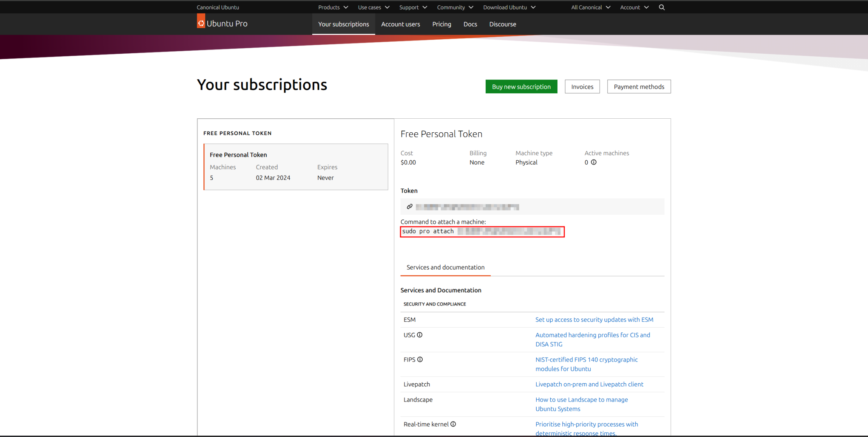Viewport: 868px width, 437px height.
Task: Open the All Canonical dropdown
Action: coord(591,7)
